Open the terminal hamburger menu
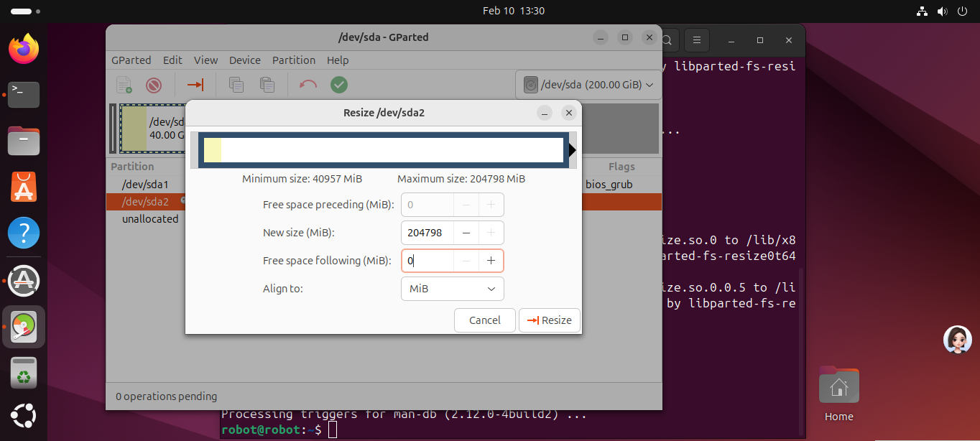 697,40
